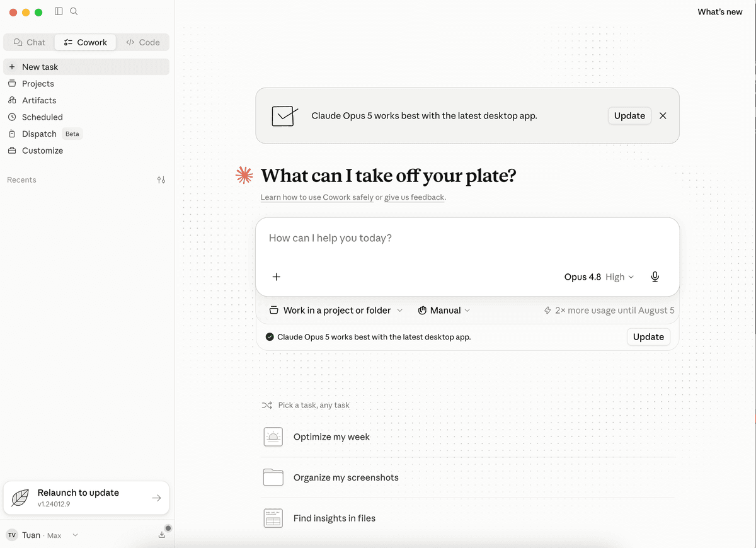Click the leaf icon in the update card

tap(20, 498)
